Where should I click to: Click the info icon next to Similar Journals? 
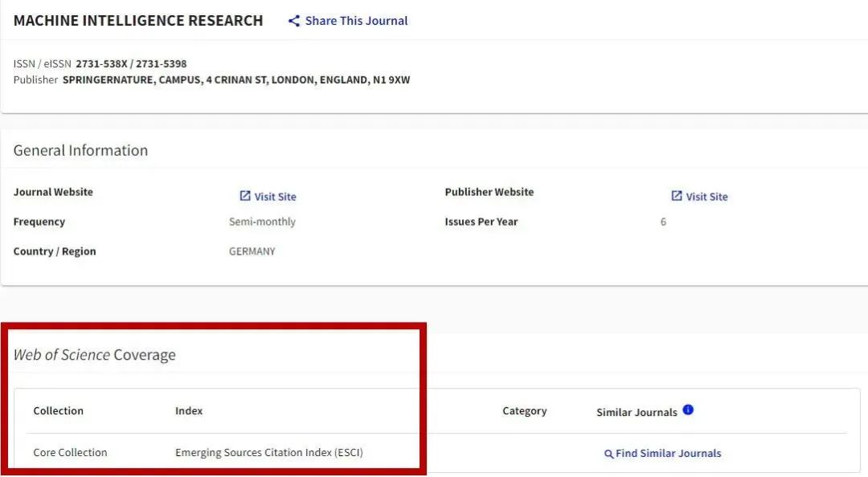(x=688, y=410)
